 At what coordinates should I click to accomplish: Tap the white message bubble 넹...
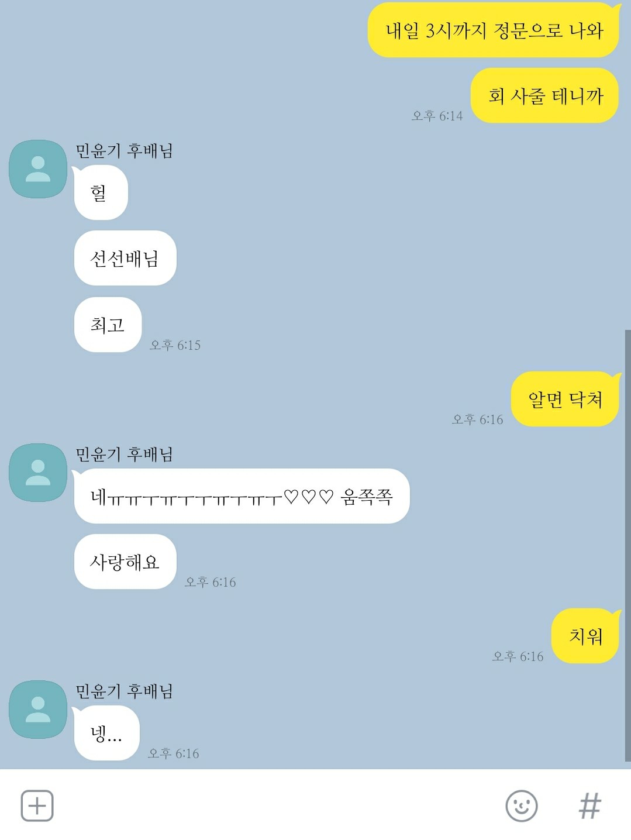106,733
